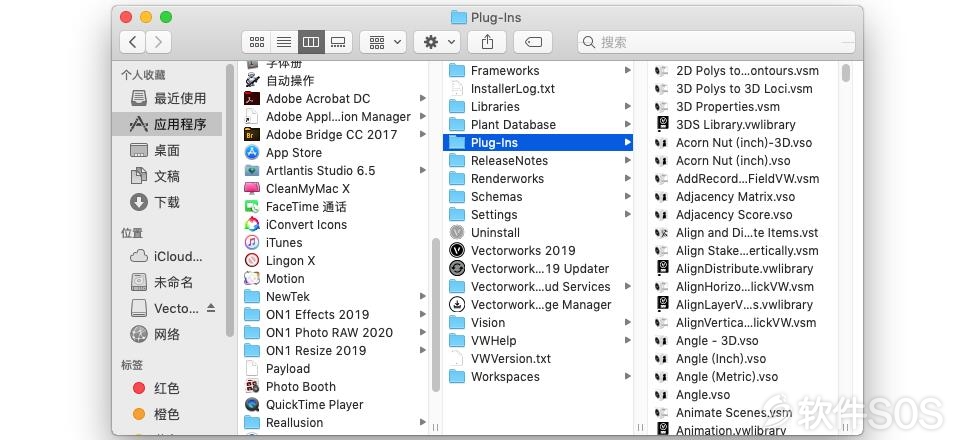Select 最近使用 in the sidebar
958x440 pixels.
coord(169,98)
